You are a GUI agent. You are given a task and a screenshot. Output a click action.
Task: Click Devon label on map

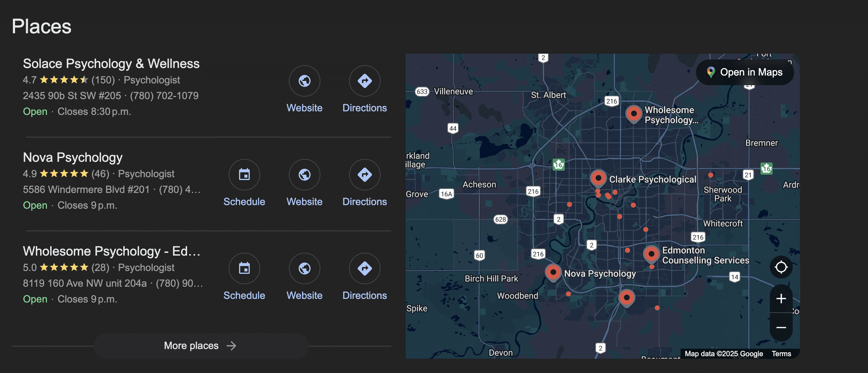(501, 353)
